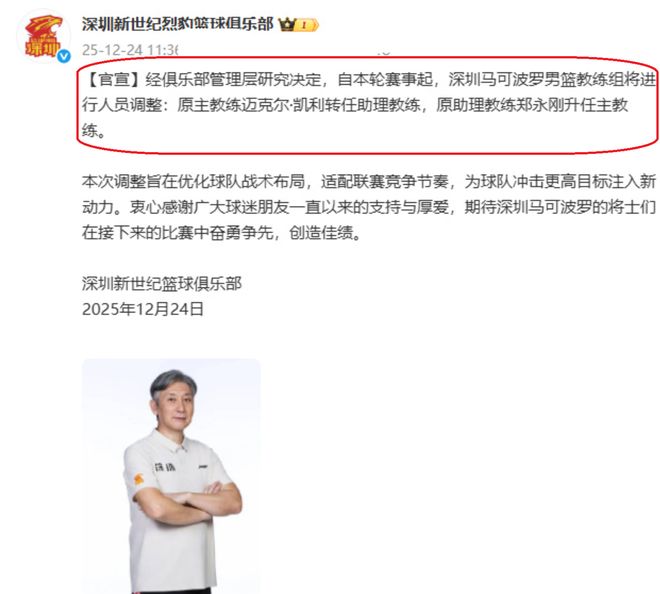660x594 pixels.
Task: Select the level 1 badge beside crown
Action: click(306, 25)
